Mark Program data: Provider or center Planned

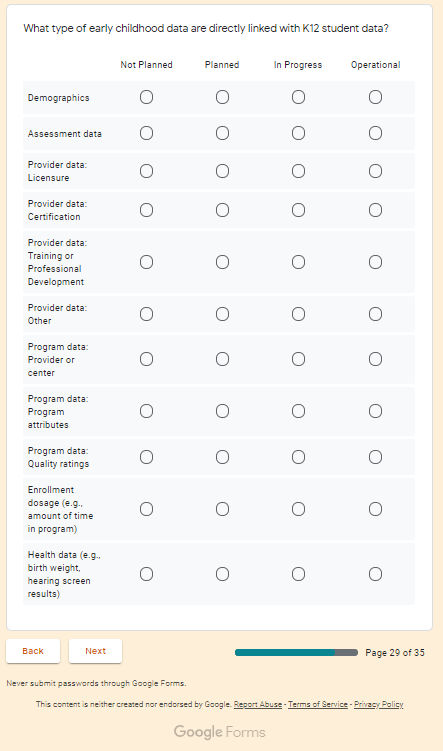[x=222, y=359]
